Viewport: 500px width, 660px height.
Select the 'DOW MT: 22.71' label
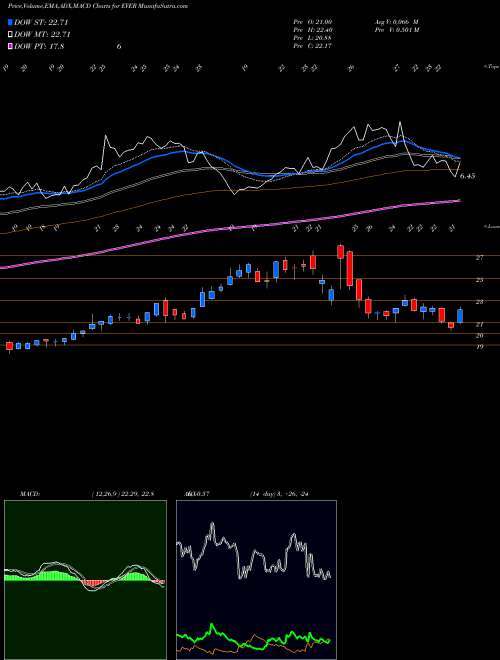click(x=42, y=35)
